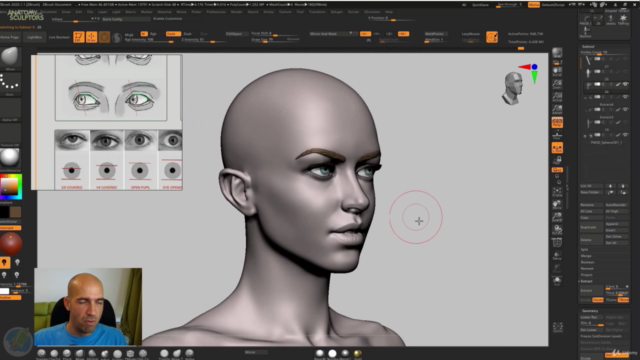Viewport: 640px width, 360px height.
Task: Click the BPR render icon on right shelf
Action: coord(557,53)
